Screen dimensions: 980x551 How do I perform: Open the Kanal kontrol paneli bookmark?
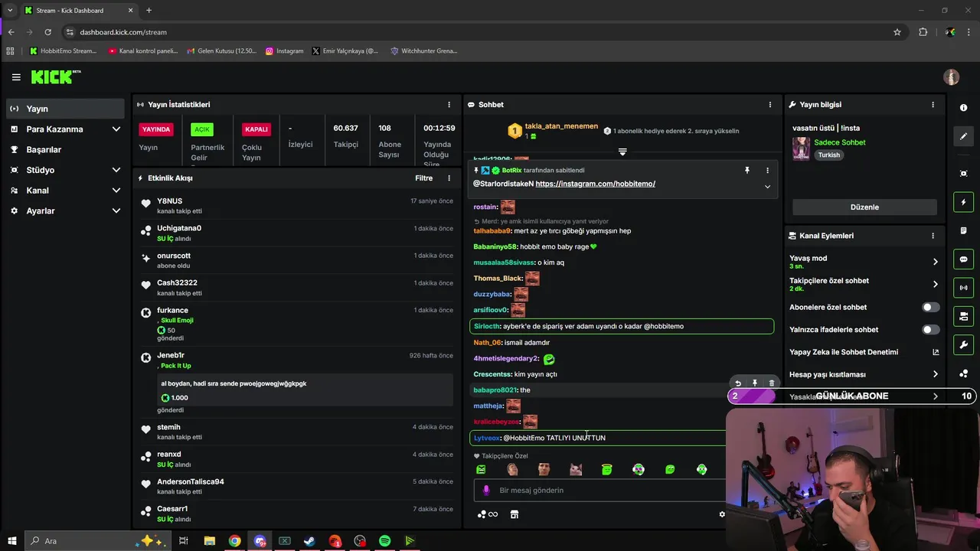tap(143, 51)
